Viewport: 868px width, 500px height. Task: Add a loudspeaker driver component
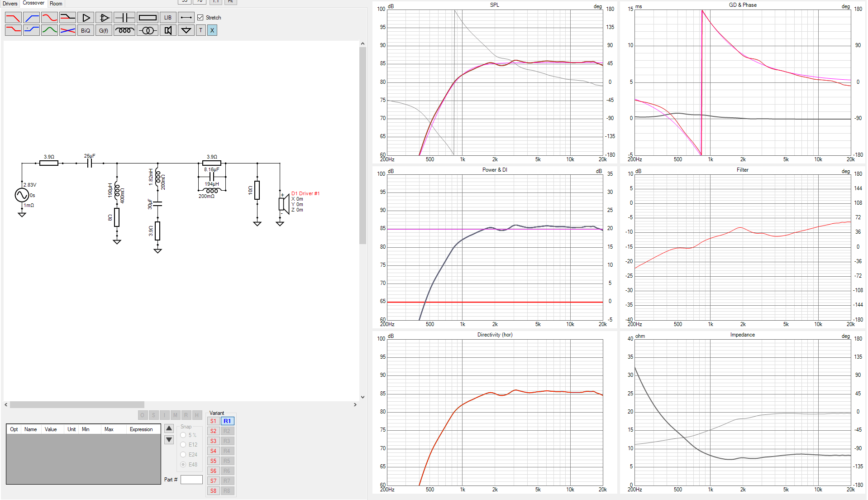click(168, 30)
